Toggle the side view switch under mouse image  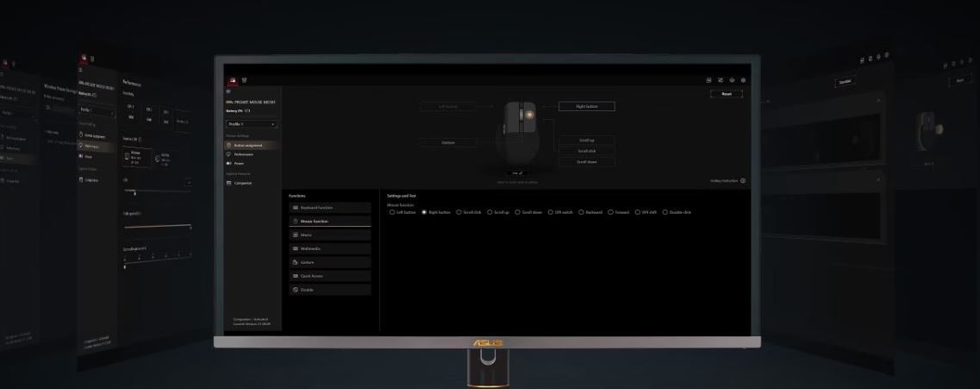pyautogui.click(x=519, y=173)
